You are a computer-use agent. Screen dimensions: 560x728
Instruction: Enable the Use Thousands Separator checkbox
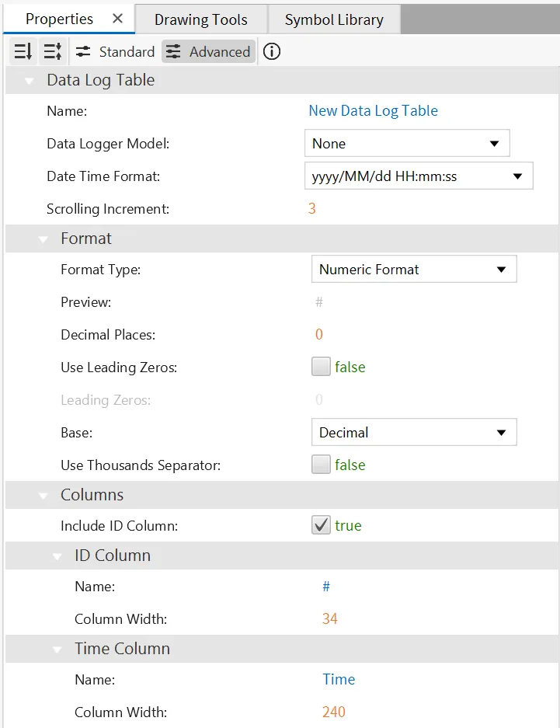321,465
